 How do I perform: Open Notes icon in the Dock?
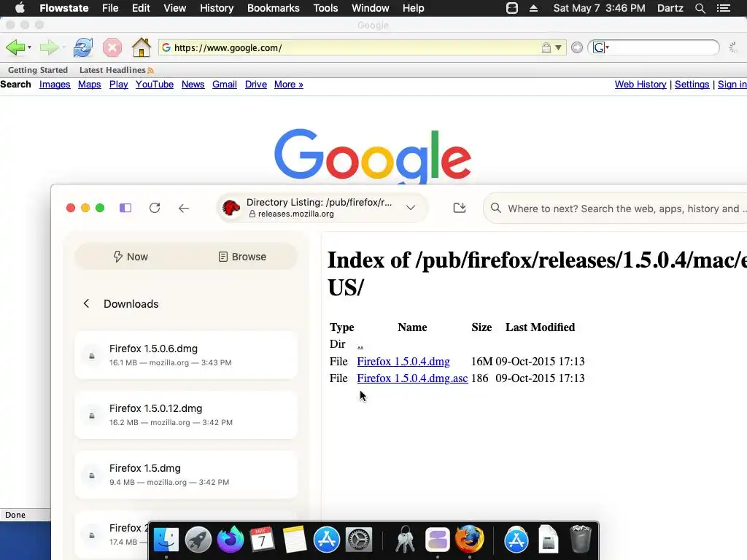294,540
